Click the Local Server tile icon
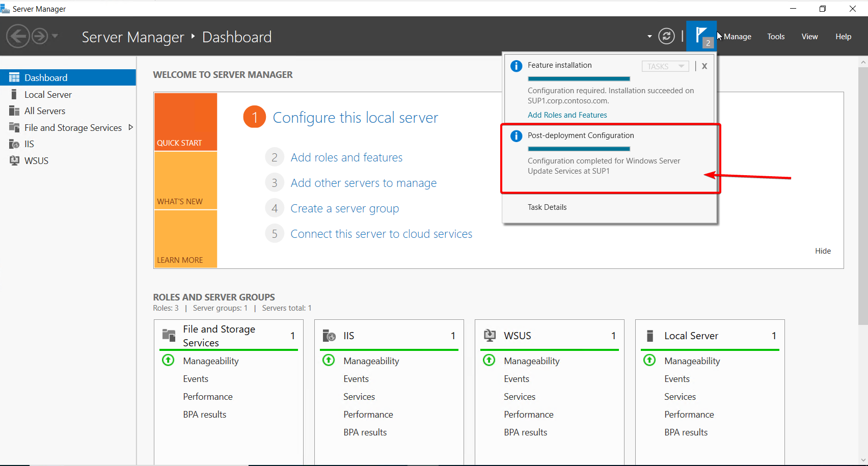Image resolution: width=868 pixels, height=466 pixels. tap(650, 336)
